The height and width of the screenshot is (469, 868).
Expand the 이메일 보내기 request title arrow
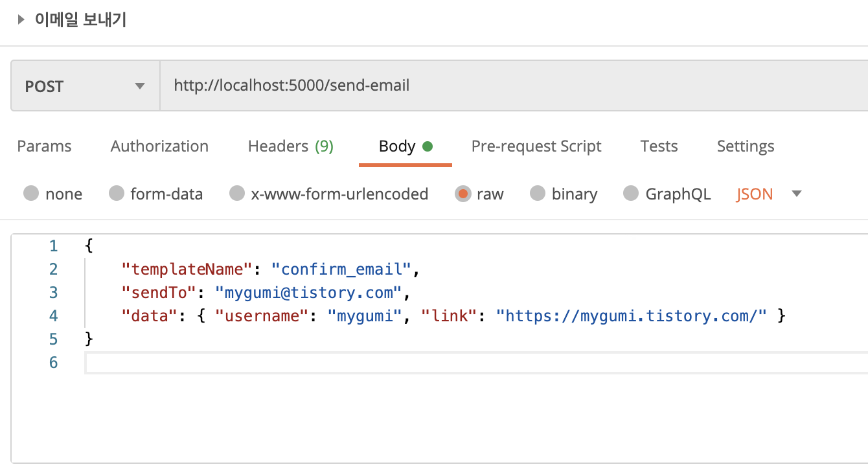click(21, 20)
